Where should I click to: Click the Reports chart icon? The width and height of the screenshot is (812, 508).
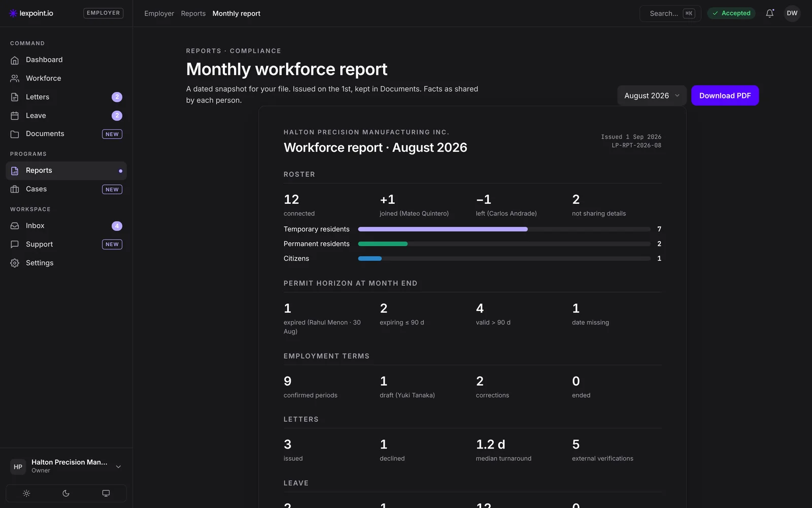(15, 171)
